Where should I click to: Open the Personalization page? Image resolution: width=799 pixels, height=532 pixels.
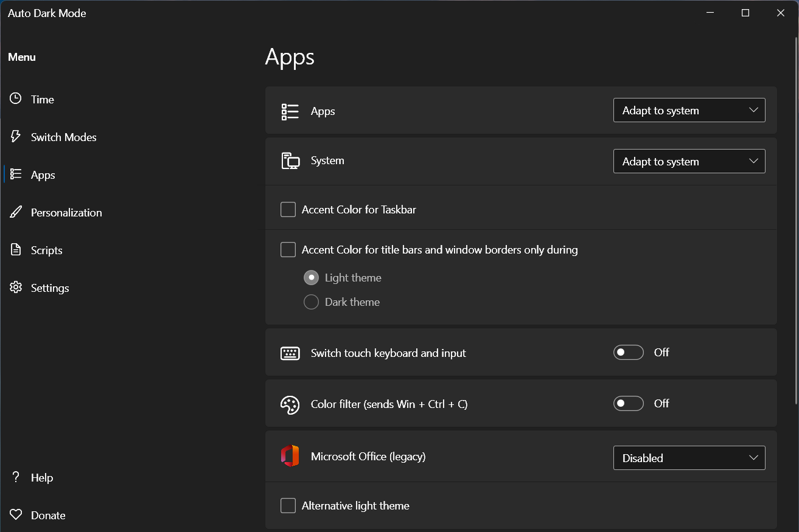(x=66, y=212)
